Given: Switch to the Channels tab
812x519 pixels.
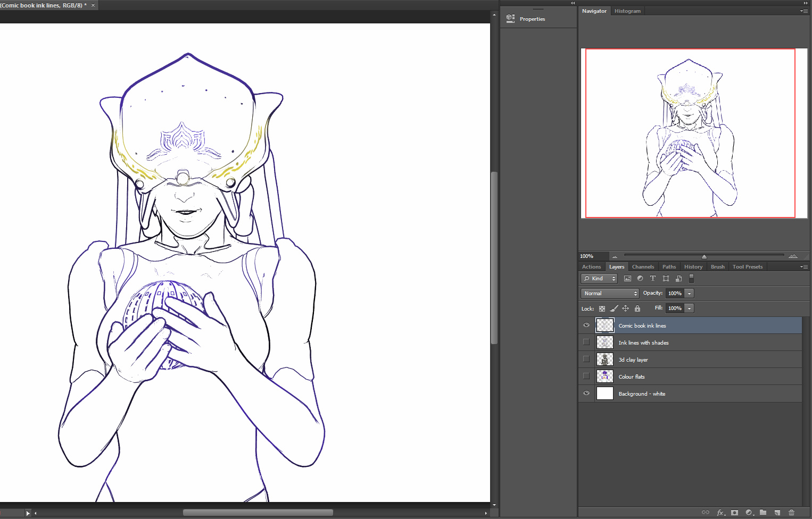Looking at the screenshot, I should click(643, 267).
